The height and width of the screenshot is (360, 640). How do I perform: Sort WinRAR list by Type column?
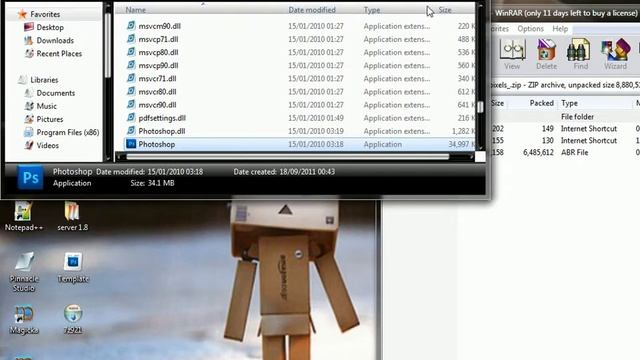569,103
